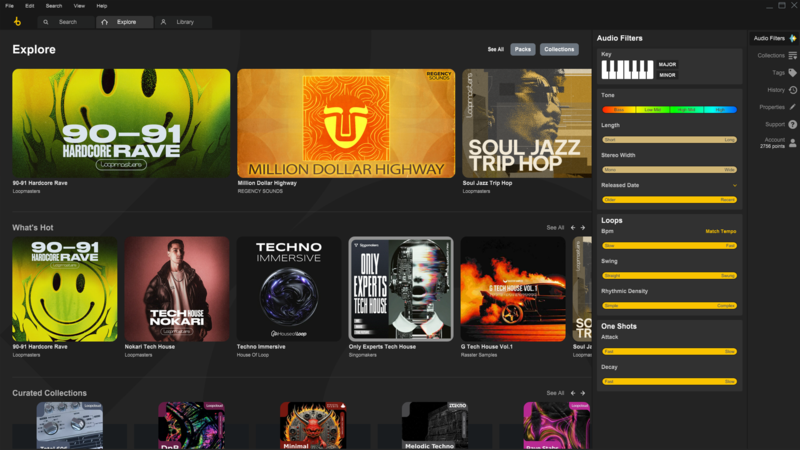Open the Account user icon
This screenshot has width=800, height=450.
792,143
